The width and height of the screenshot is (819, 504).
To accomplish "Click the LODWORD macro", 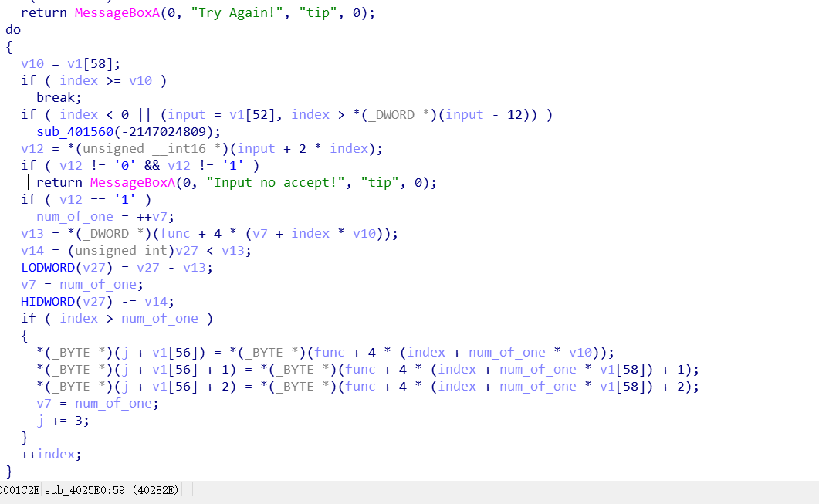I will 47,267.
